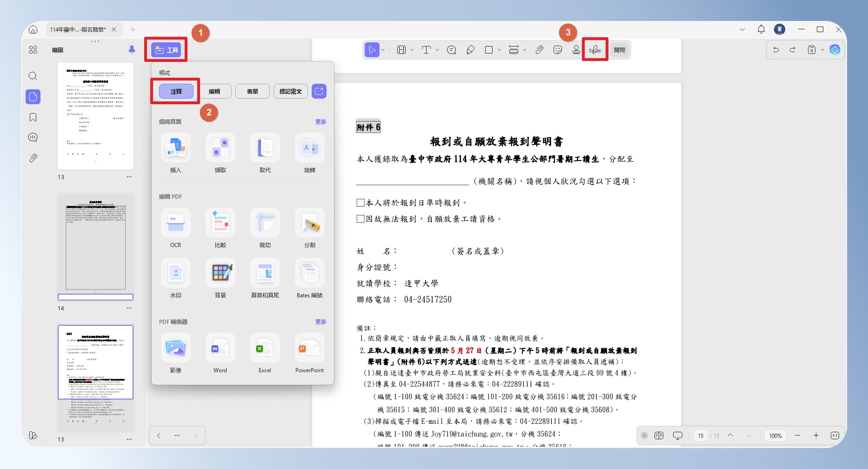Image resolution: width=868 pixels, height=469 pixels.
Task: Expand the text tool dropdown arrow
Action: [437, 50]
